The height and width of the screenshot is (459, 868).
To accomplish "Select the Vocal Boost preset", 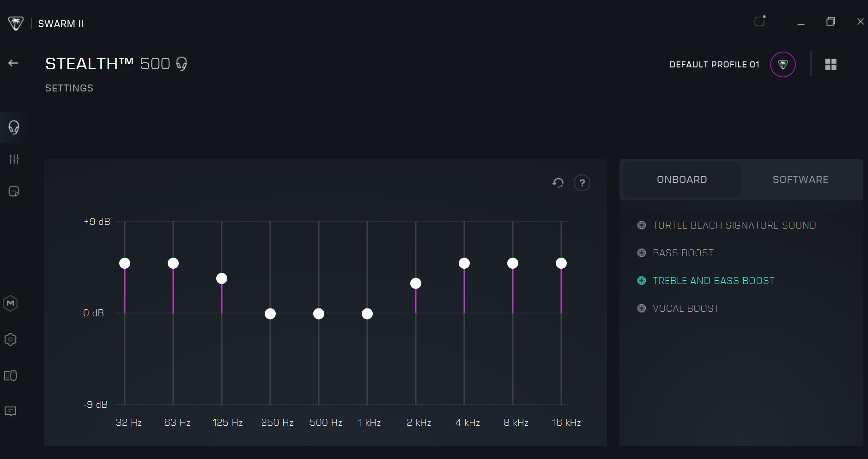I will [x=686, y=308].
